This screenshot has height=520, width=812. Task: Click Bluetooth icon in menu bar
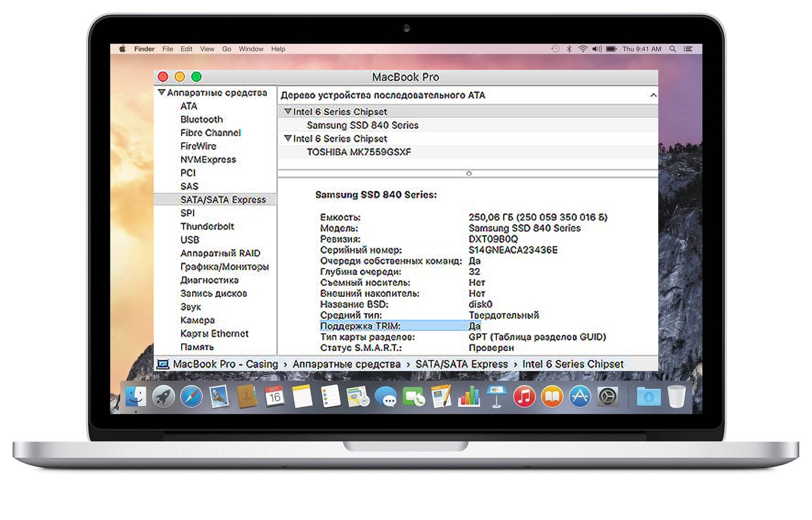pyautogui.click(x=569, y=49)
